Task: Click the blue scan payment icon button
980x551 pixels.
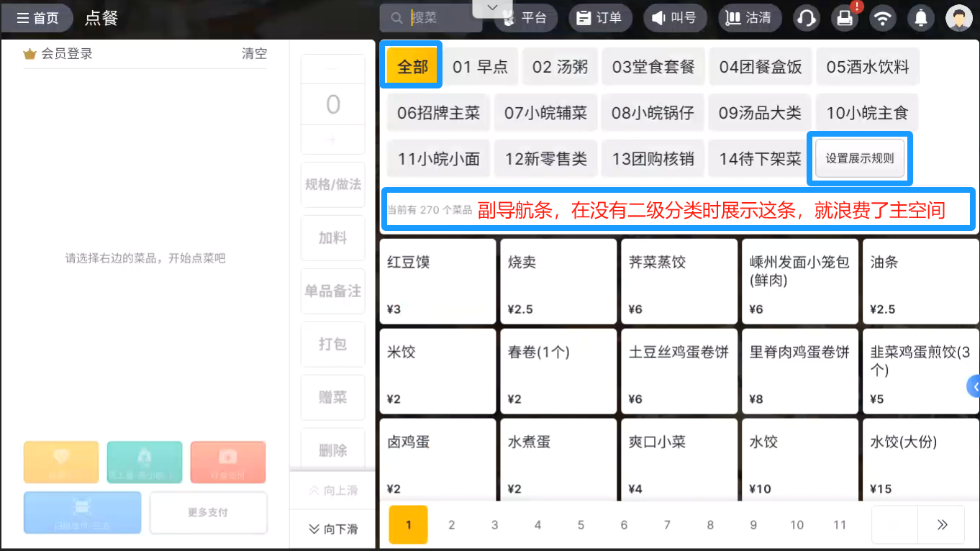Action: point(81,512)
